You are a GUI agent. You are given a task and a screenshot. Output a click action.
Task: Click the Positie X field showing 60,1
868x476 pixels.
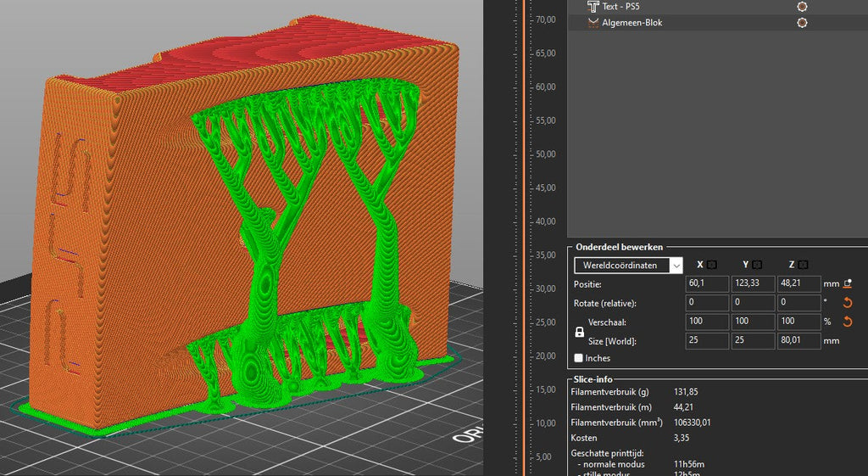[x=707, y=284]
